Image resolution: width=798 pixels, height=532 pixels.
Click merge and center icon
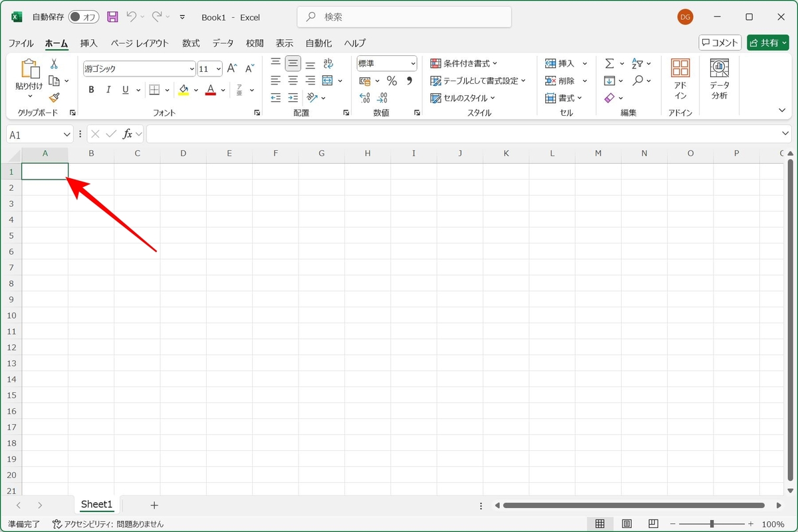(x=327, y=80)
